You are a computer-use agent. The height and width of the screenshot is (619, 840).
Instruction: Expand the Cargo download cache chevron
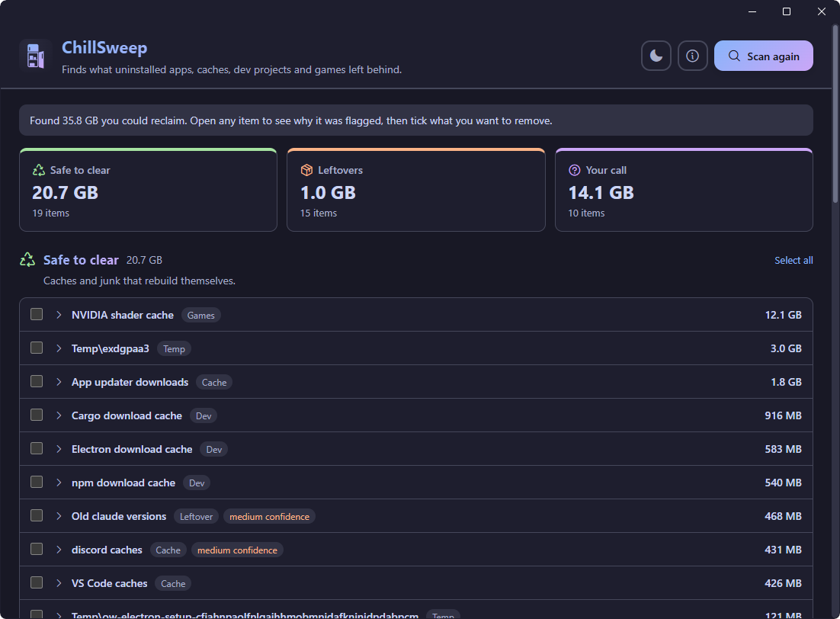[59, 415]
